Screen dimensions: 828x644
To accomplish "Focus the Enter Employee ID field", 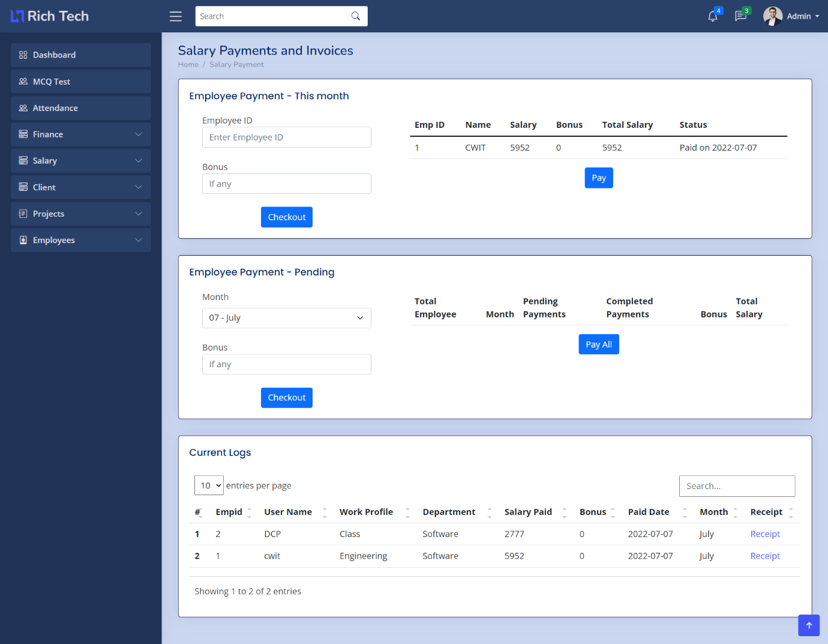I will [287, 137].
